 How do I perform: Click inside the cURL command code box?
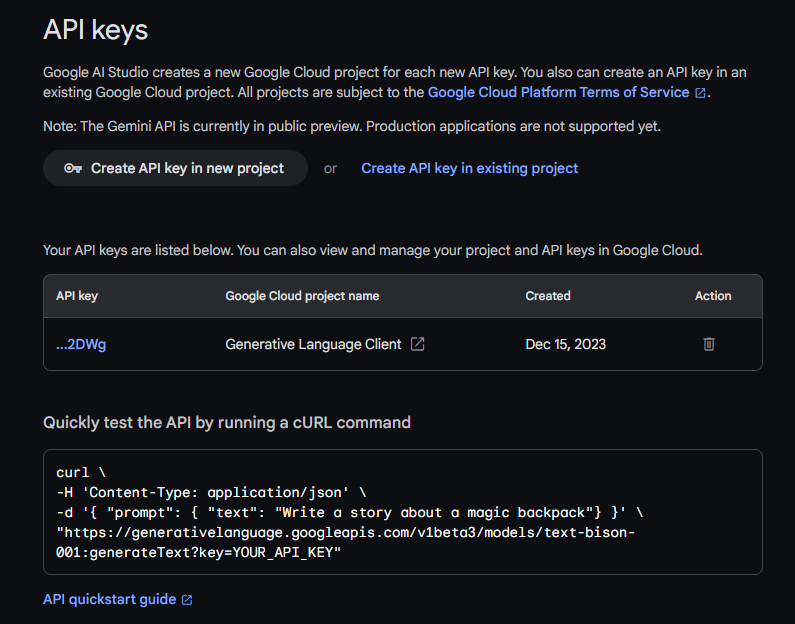click(403, 512)
